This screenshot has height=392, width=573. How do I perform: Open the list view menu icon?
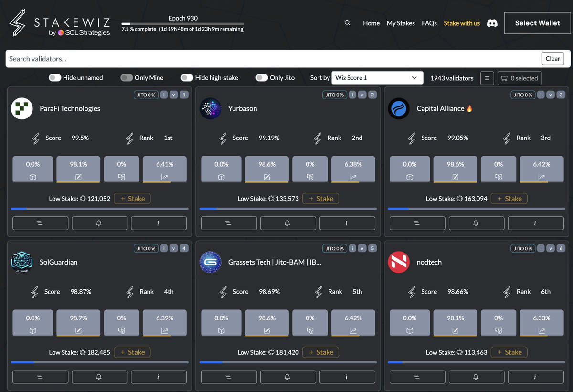click(487, 78)
